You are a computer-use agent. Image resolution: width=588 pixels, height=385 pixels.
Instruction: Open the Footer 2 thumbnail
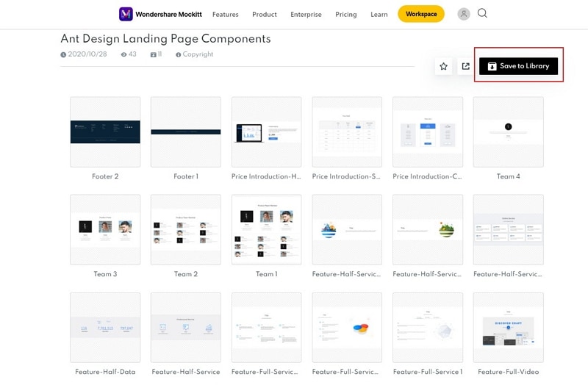click(105, 132)
